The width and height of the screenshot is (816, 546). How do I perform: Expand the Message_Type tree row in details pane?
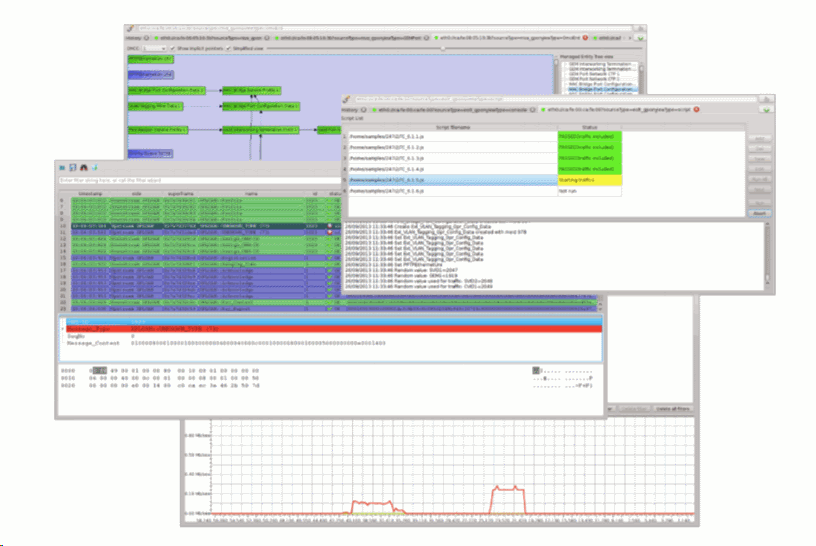point(65,326)
